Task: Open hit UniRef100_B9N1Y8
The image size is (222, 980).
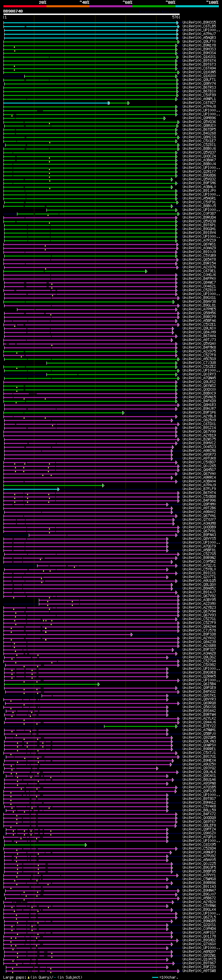Action: [199, 45]
